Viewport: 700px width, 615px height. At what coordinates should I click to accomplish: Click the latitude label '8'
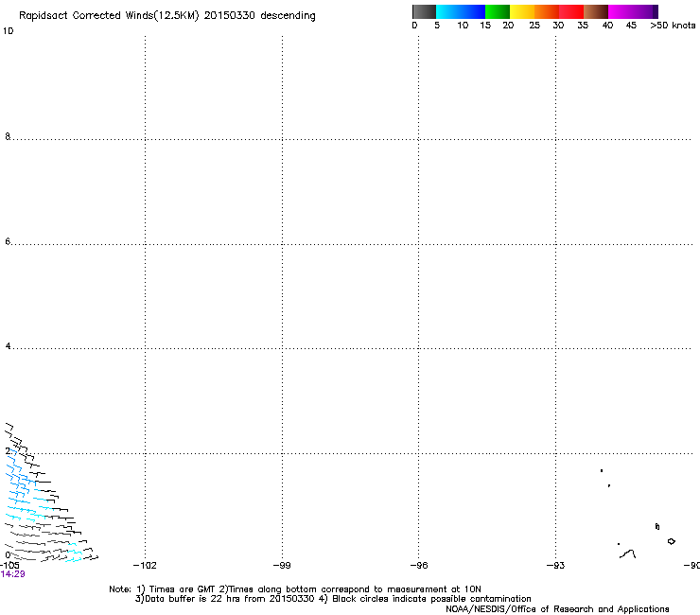pos(8,136)
